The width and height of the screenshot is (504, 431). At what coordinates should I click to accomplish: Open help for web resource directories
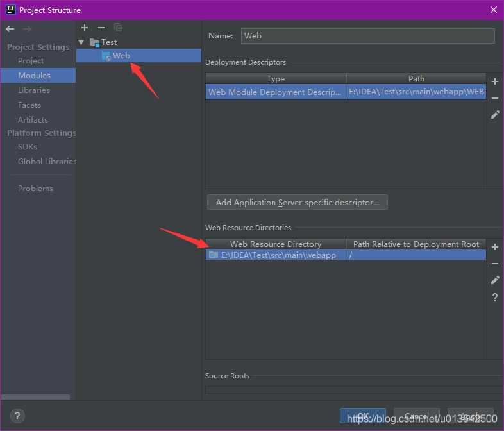click(495, 298)
